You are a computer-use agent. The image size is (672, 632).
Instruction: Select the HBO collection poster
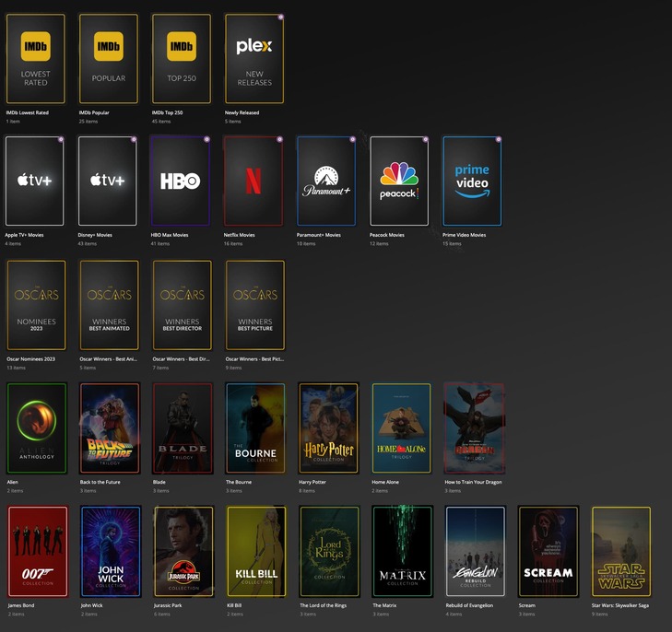click(181, 181)
